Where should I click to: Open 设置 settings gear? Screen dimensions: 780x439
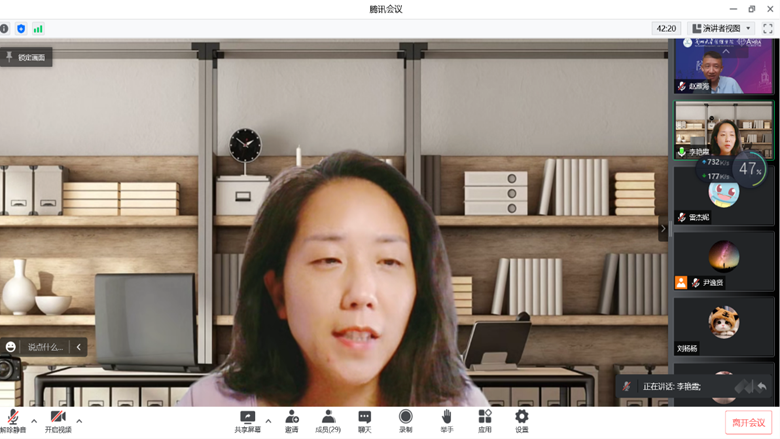pyautogui.click(x=521, y=421)
